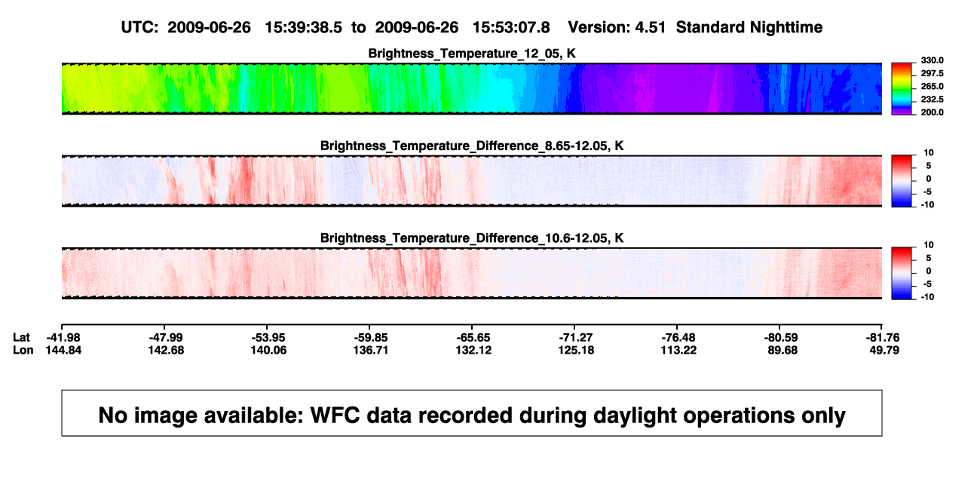The height and width of the screenshot is (503, 980).
Task: Click latitude value '-65.65'
Action: click(x=472, y=337)
